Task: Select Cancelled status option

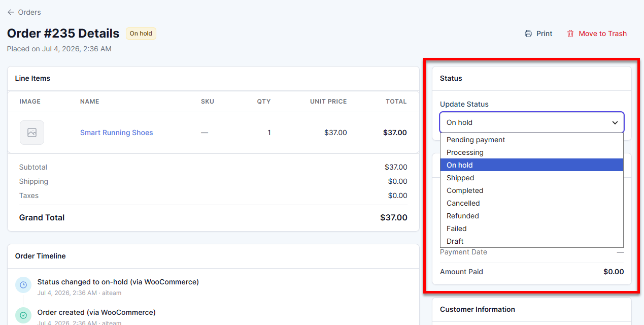Action: [x=532, y=203]
